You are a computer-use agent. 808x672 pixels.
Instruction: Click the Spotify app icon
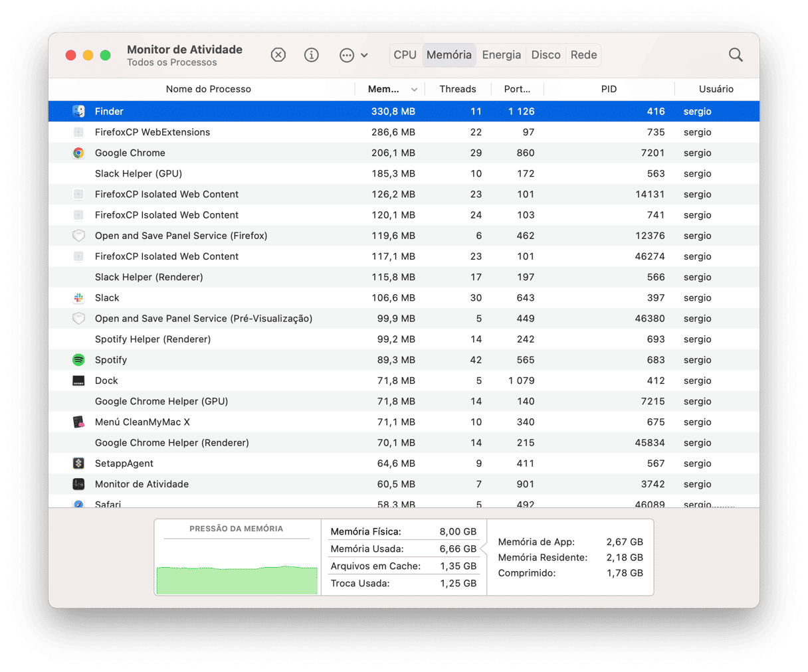click(78, 360)
